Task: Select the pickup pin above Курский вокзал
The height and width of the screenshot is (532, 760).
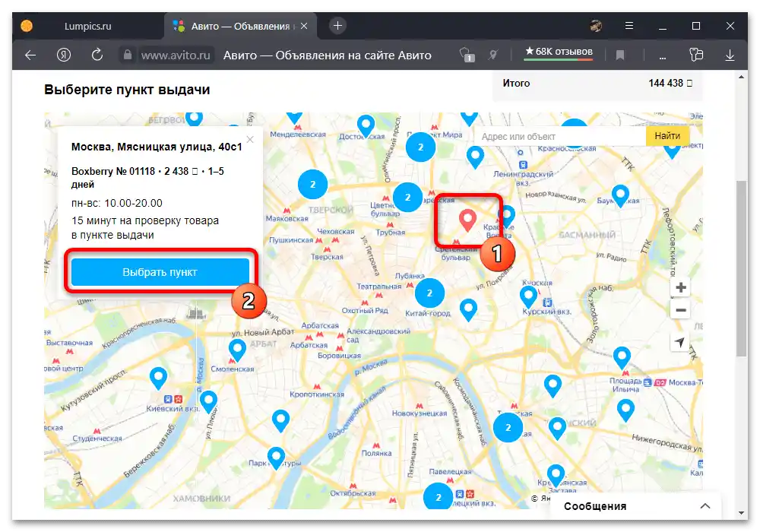Action: (528, 296)
